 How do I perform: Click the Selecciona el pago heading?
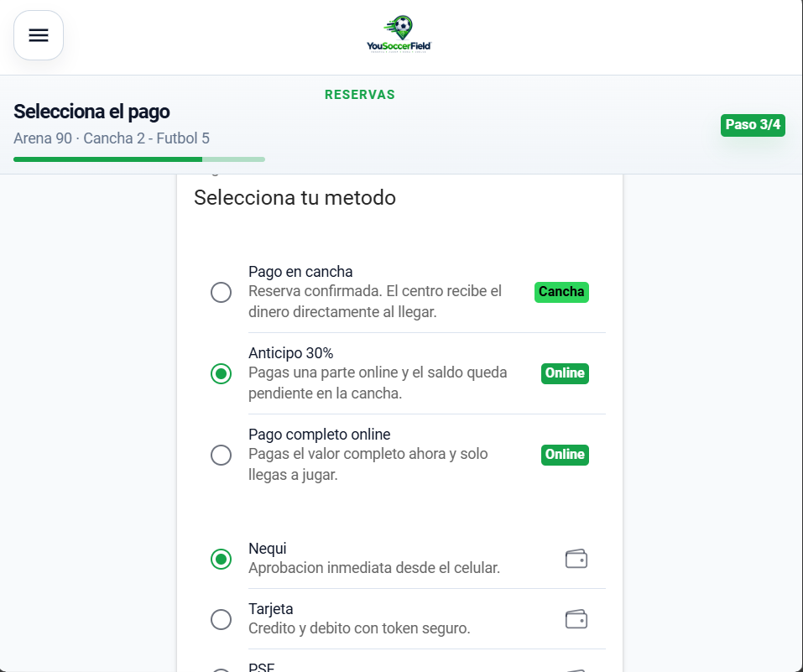click(91, 112)
